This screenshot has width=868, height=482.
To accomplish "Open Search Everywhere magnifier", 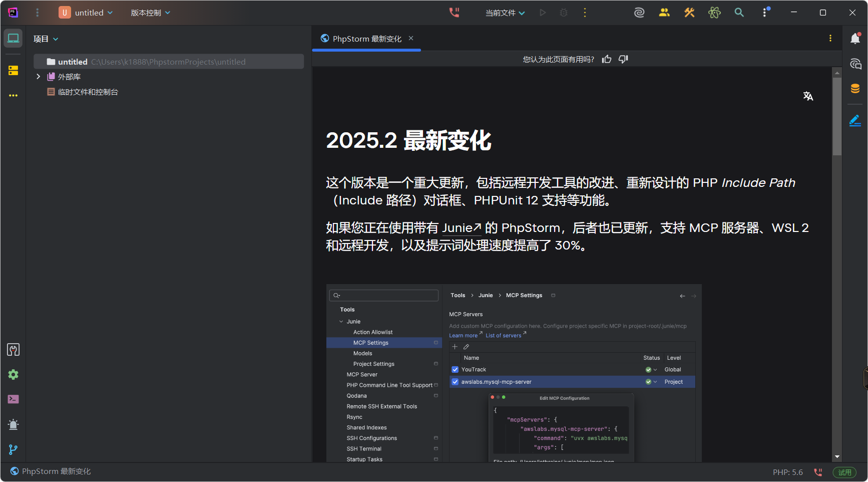I will pos(739,13).
